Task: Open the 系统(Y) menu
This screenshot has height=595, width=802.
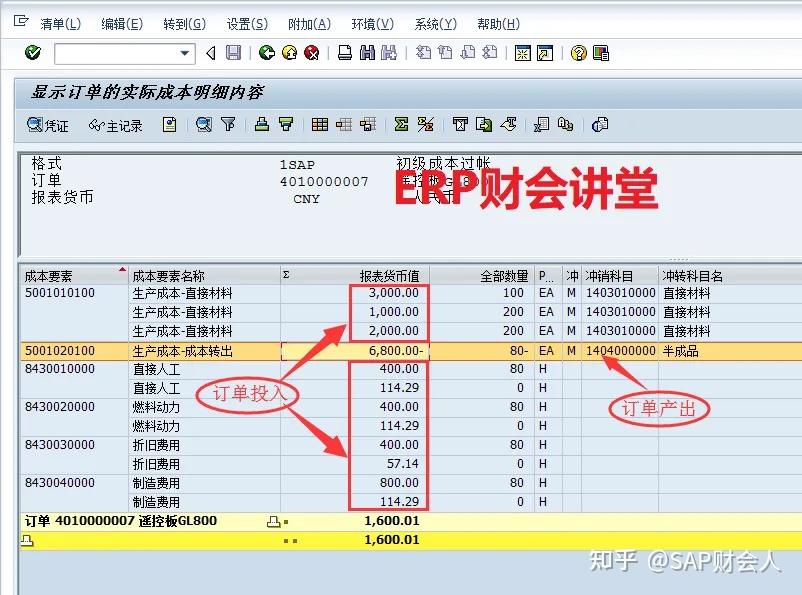Action: point(435,24)
